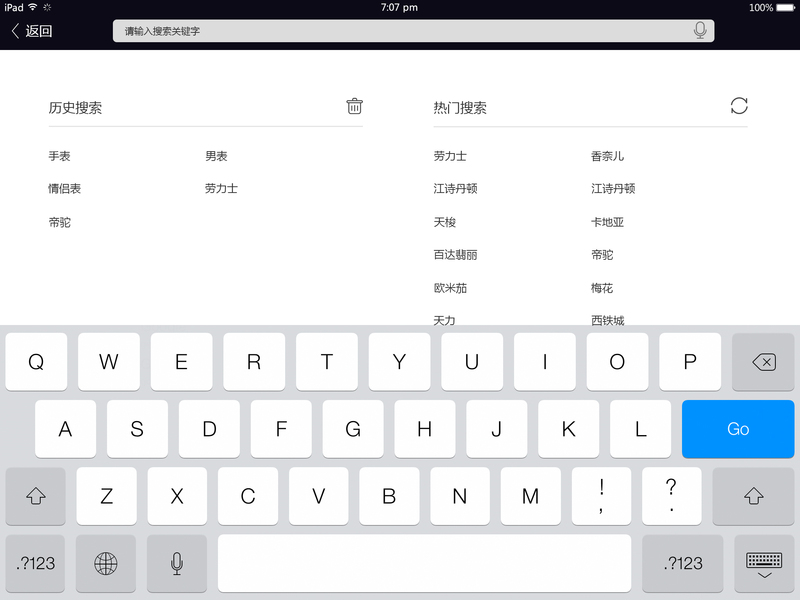Select 劳力士 in search history
Image resolution: width=800 pixels, height=600 pixels.
pos(221,189)
